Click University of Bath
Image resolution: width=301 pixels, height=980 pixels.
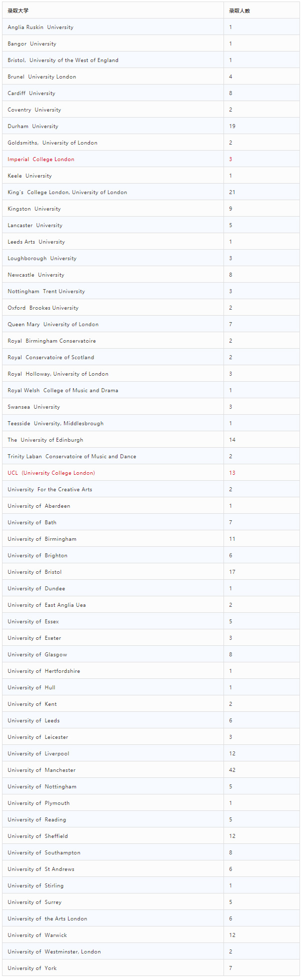pyautogui.click(x=32, y=522)
